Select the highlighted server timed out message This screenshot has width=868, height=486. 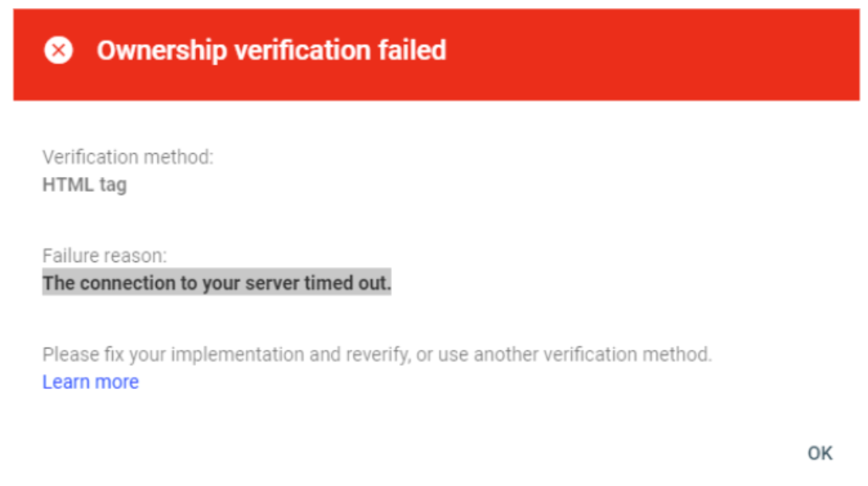217,283
